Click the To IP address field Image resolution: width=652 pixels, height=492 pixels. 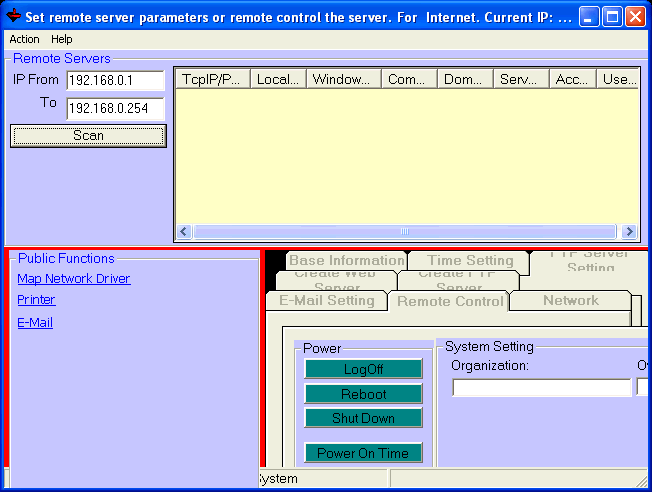coord(115,108)
